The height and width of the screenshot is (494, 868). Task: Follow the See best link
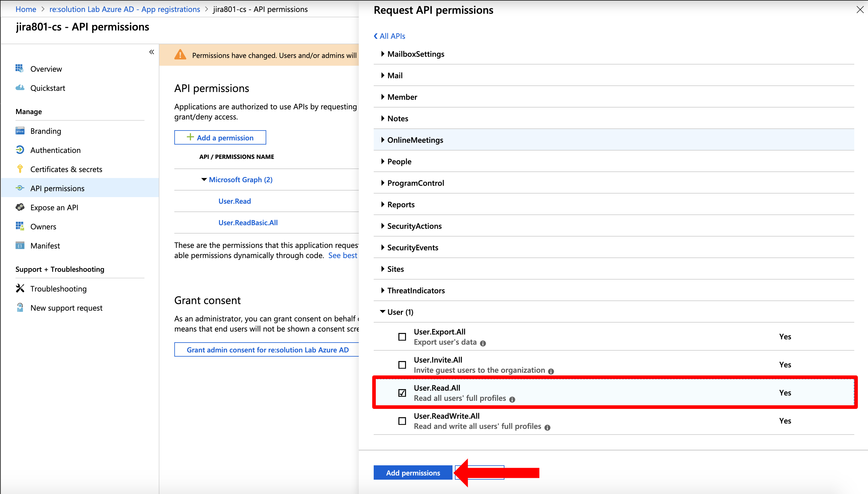(342, 255)
